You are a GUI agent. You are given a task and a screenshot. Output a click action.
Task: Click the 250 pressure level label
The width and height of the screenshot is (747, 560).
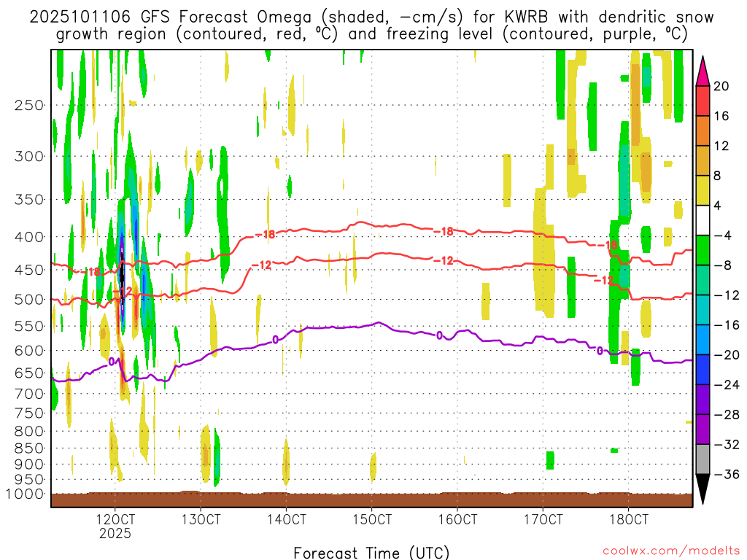coord(29,105)
